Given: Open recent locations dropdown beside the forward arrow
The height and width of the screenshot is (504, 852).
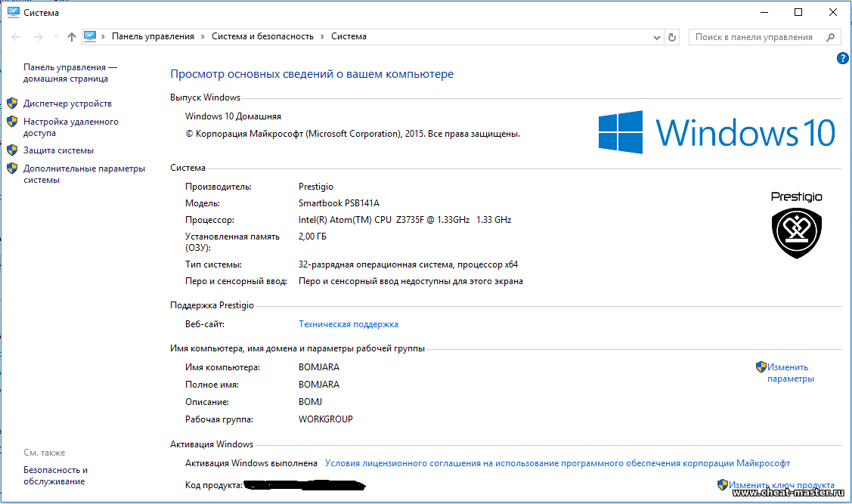Looking at the screenshot, I should point(55,37).
